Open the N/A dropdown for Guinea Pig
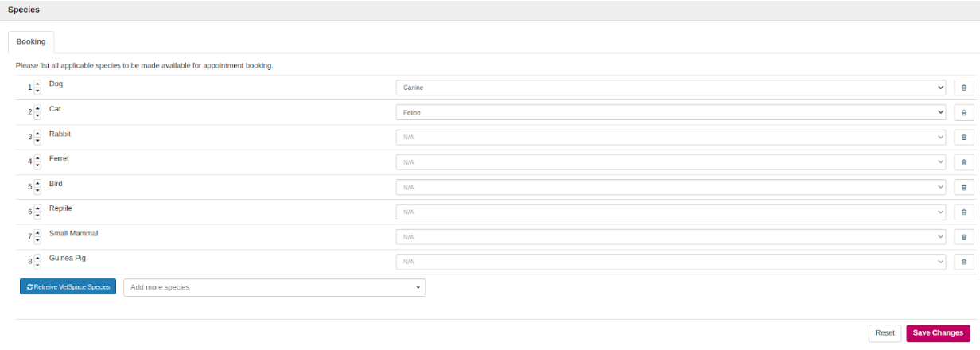The height and width of the screenshot is (350, 980). pos(671,262)
